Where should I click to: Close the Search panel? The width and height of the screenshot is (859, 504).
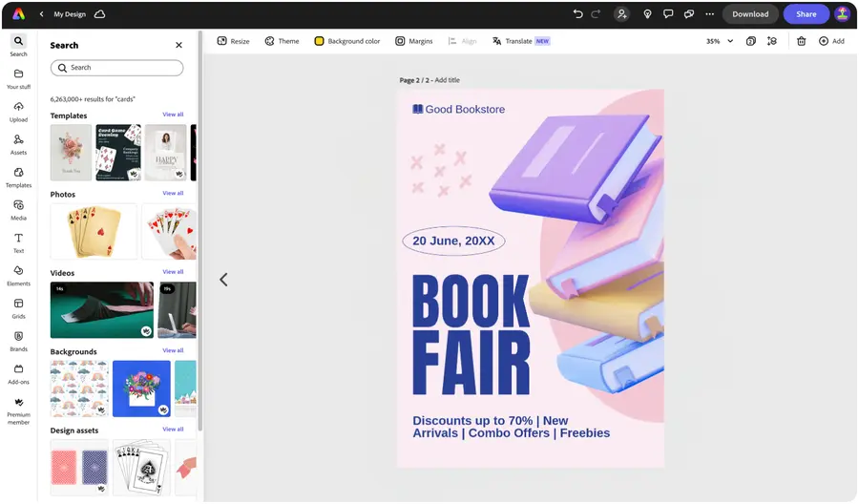[x=178, y=45]
